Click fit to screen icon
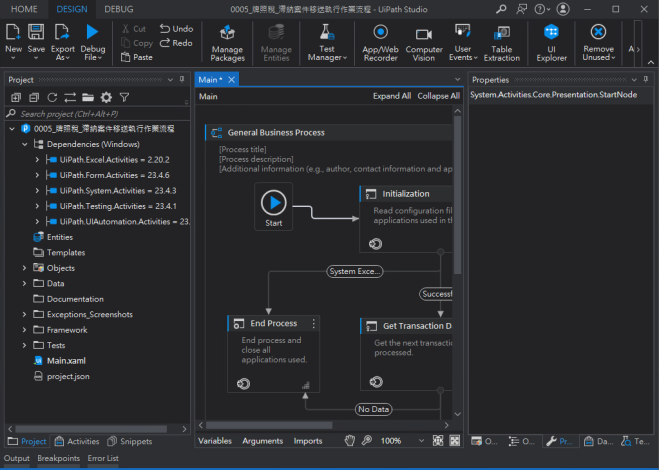The height and width of the screenshot is (470, 659). point(438,440)
